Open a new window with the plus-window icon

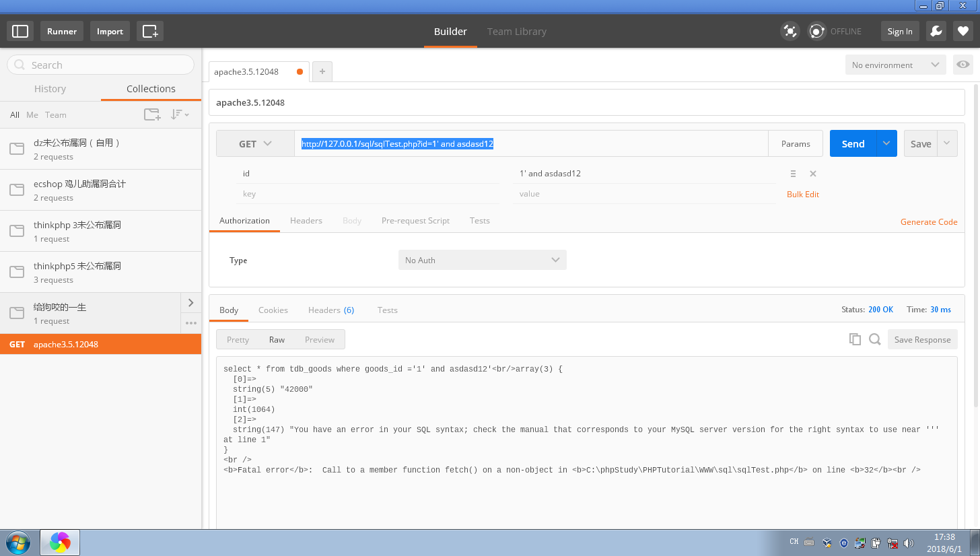[x=150, y=31]
